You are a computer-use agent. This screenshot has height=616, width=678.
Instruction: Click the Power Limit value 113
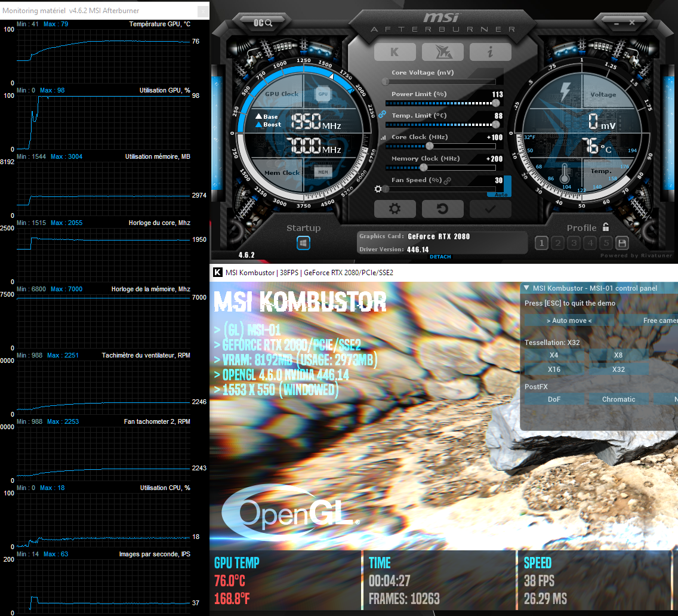click(x=497, y=94)
